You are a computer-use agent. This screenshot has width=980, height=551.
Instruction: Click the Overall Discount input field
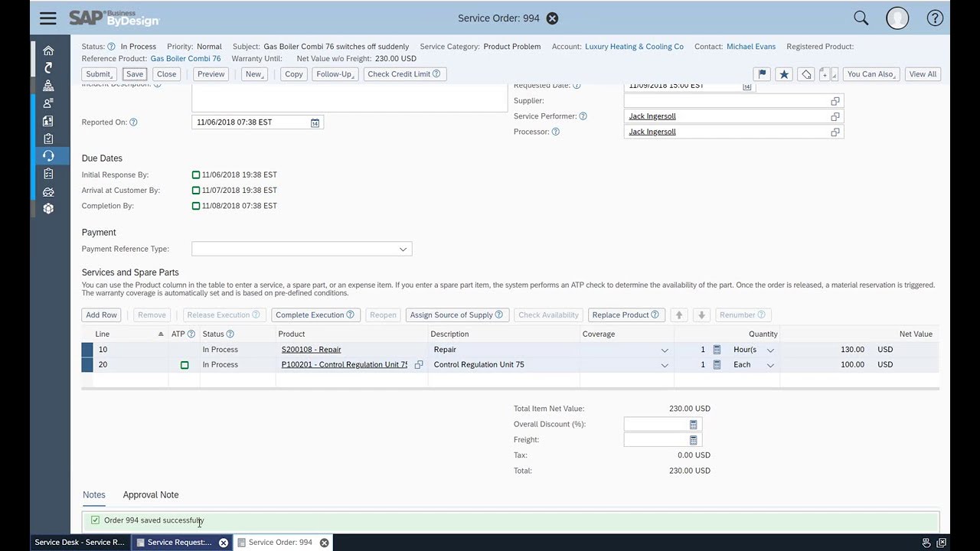(x=656, y=425)
